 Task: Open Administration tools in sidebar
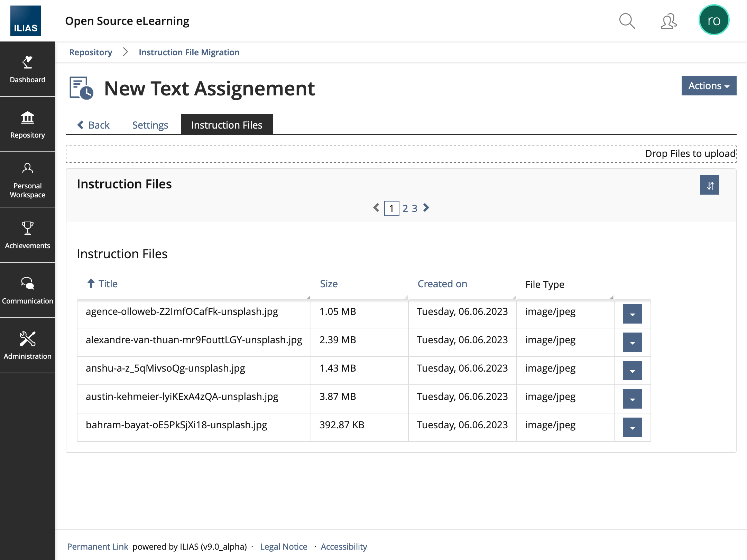click(x=27, y=346)
